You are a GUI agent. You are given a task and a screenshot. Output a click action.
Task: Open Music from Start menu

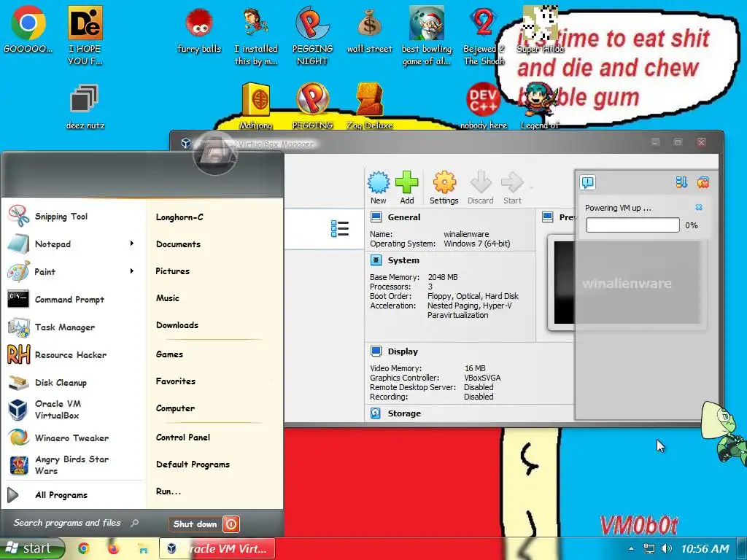point(168,298)
